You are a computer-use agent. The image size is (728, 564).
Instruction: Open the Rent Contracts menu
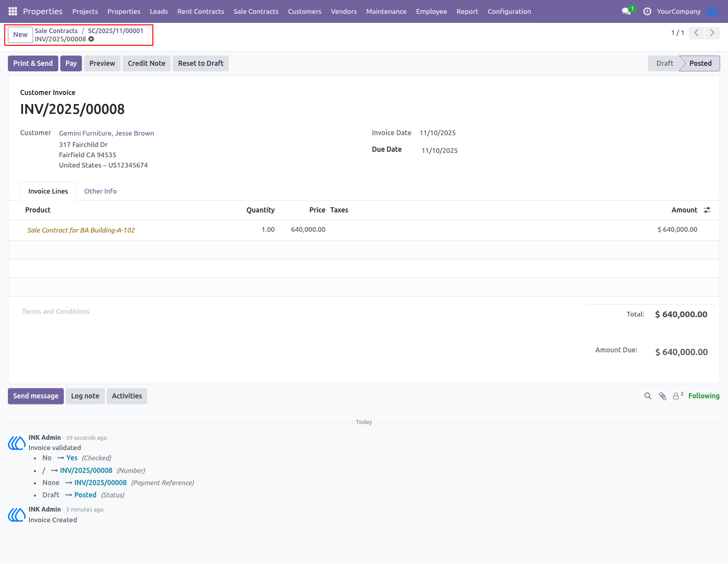pyautogui.click(x=201, y=11)
